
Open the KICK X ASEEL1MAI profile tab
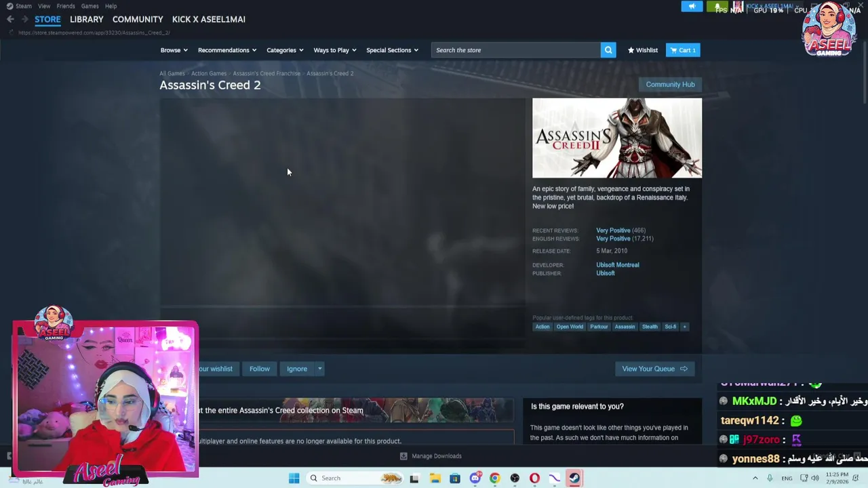[209, 19]
